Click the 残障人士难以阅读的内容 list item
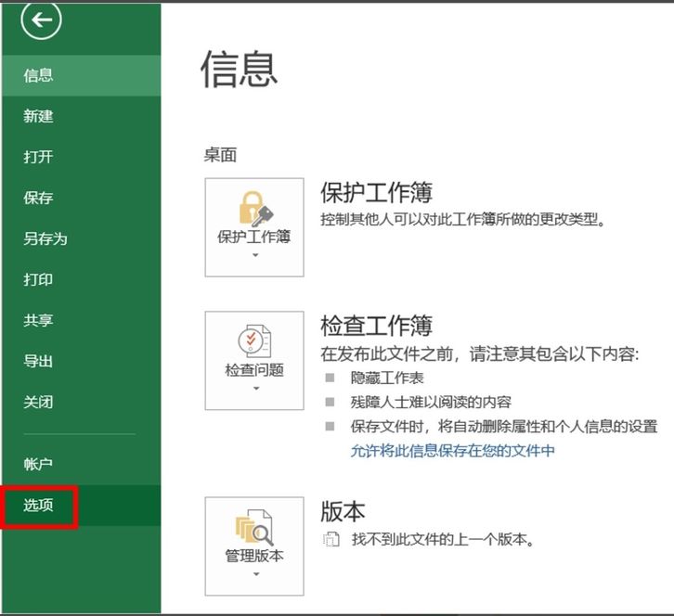 click(431, 402)
